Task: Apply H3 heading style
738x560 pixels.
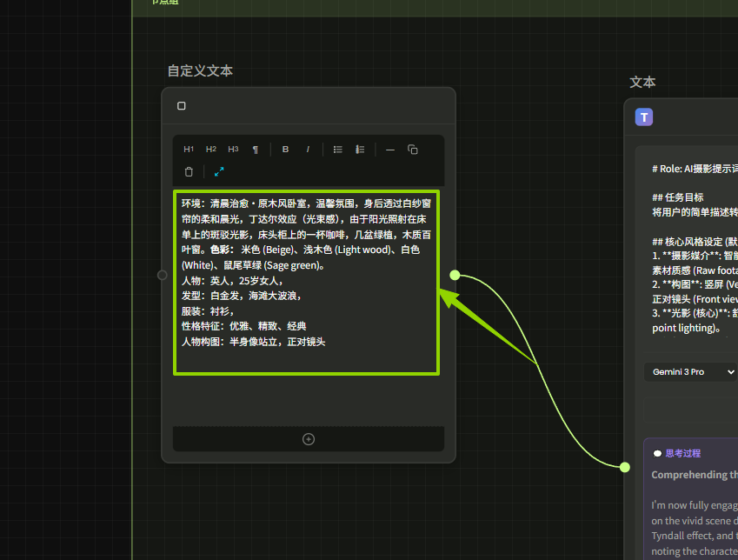Action: tap(233, 150)
